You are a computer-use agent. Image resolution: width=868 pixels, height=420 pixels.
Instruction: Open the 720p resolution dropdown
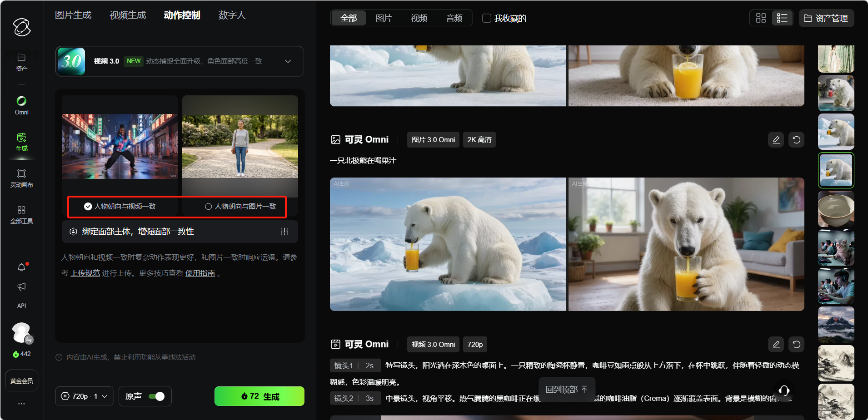click(85, 396)
